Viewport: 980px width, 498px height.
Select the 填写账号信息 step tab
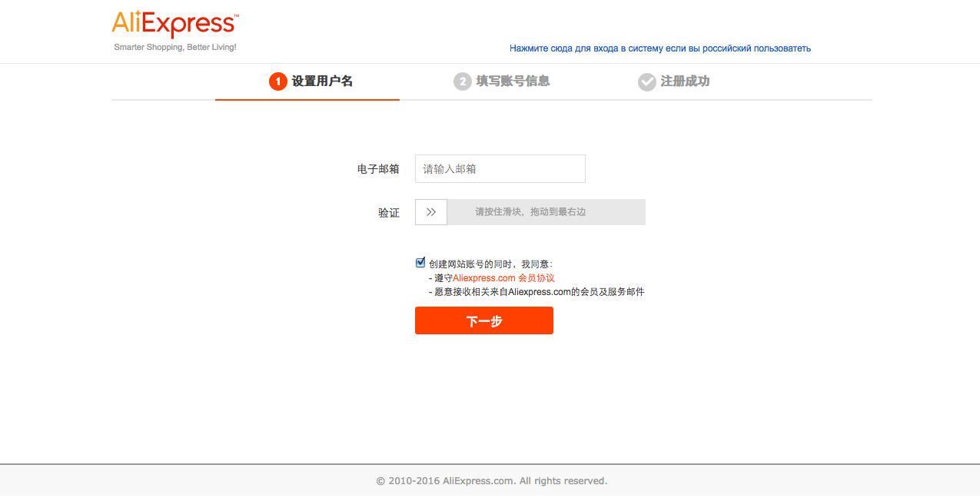click(x=513, y=81)
